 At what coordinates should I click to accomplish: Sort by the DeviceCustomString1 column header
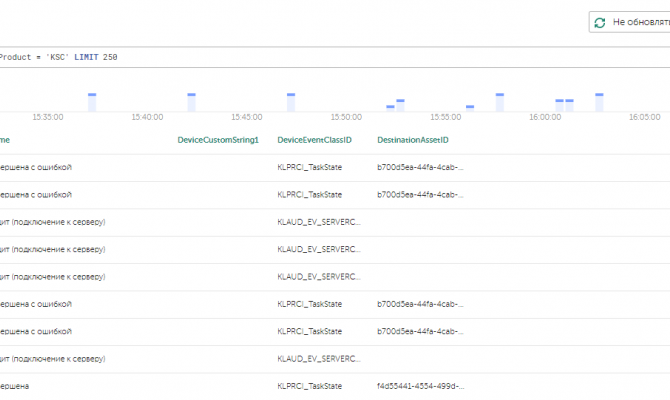coord(217,140)
